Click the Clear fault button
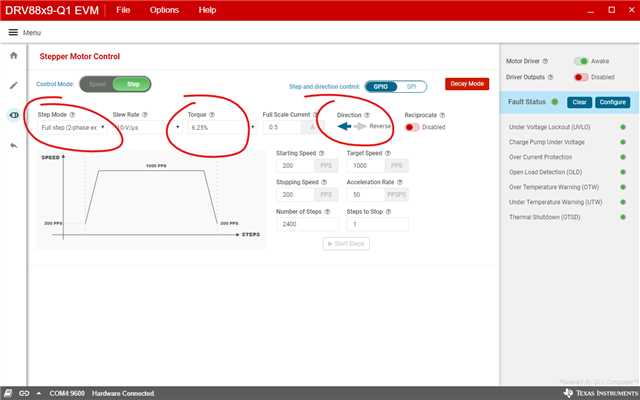This screenshot has width=640, height=400. (579, 102)
